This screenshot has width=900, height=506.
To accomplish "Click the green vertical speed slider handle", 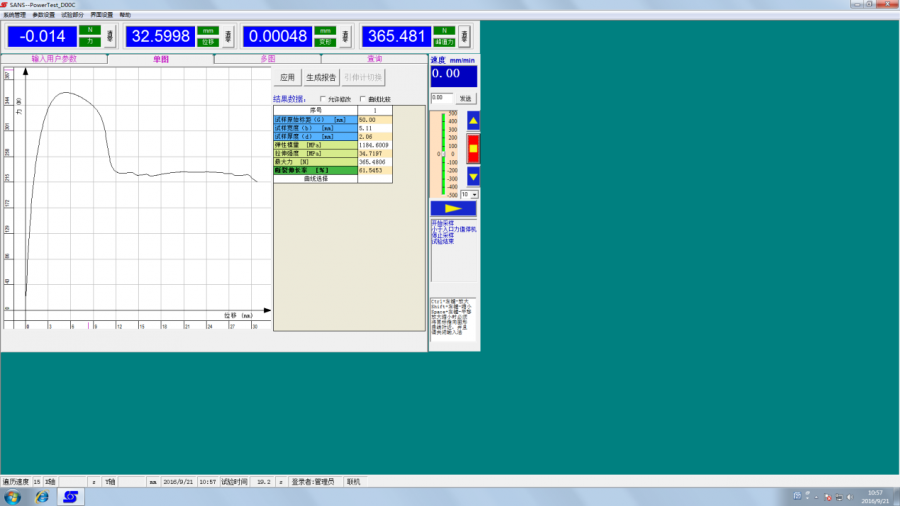I will (x=443, y=154).
